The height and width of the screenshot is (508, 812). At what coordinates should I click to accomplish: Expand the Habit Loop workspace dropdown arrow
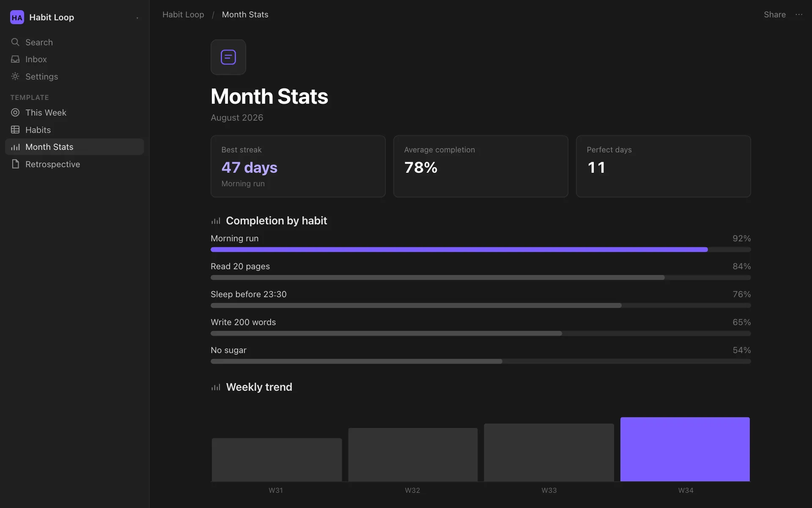pos(137,18)
